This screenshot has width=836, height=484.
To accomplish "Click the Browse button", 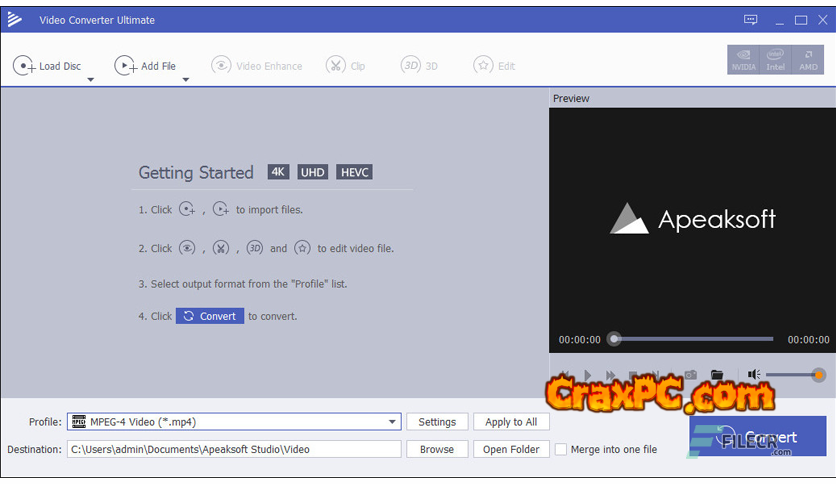I will (x=437, y=450).
